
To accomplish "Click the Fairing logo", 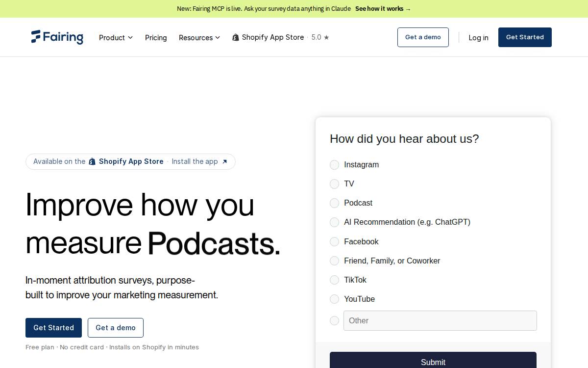I will coord(57,37).
